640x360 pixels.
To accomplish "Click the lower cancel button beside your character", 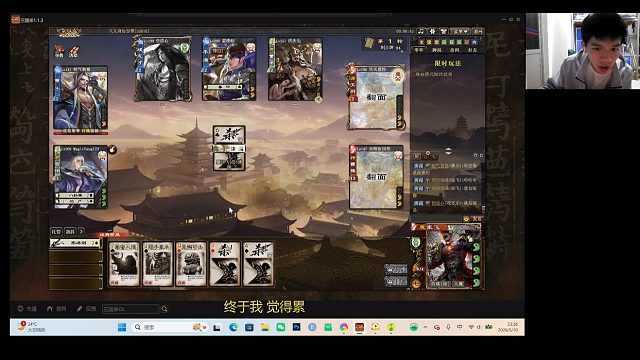I will (395, 281).
